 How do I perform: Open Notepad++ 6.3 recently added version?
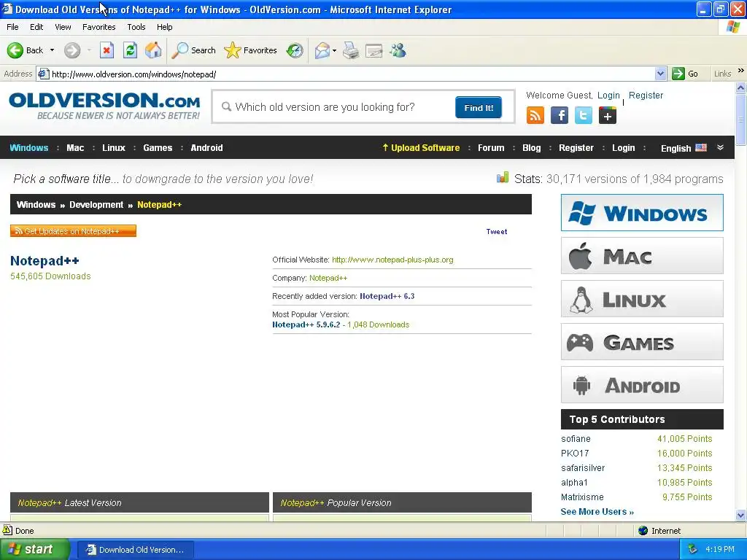387,296
